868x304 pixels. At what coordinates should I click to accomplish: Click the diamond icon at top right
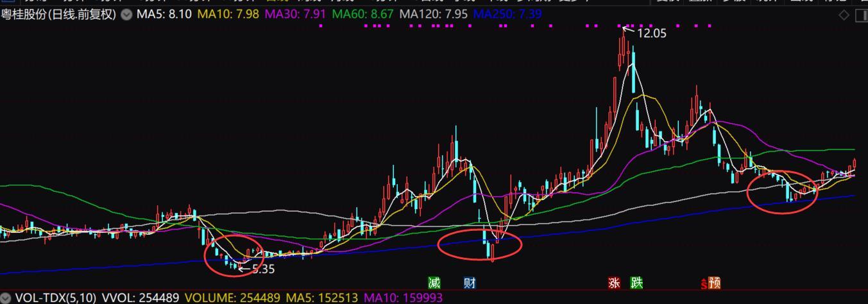tap(844, 15)
